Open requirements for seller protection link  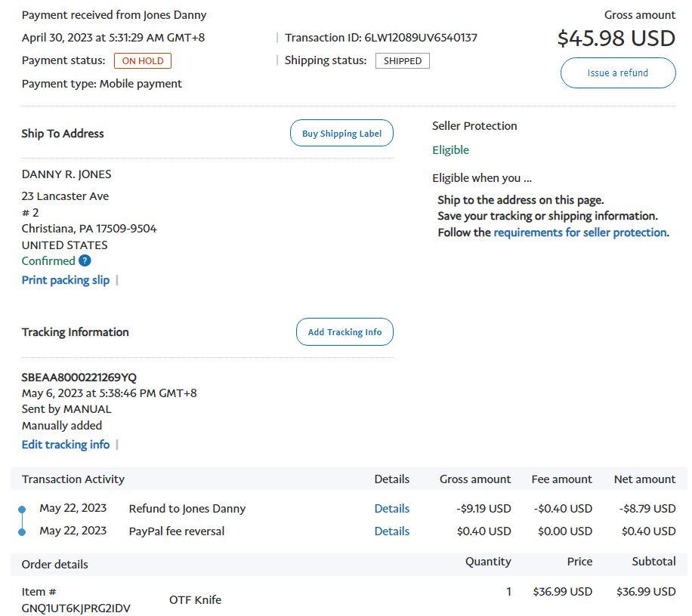click(x=579, y=233)
